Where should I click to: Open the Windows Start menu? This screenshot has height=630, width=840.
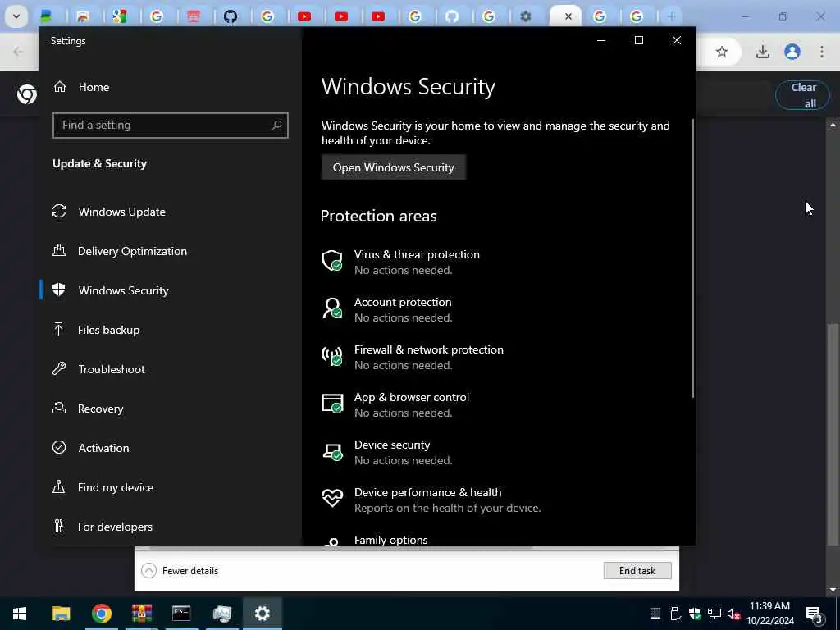point(20,614)
